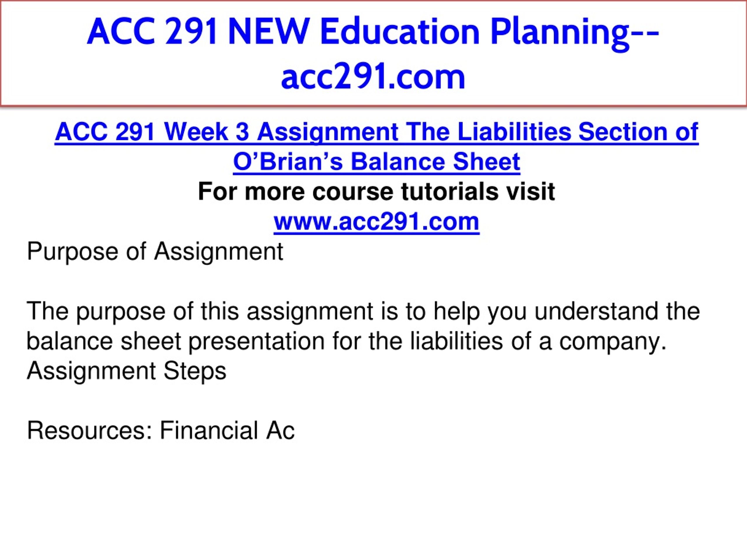
Task: Open the ACC 291 Week 3 Assignment link
Action: [x=376, y=132]
